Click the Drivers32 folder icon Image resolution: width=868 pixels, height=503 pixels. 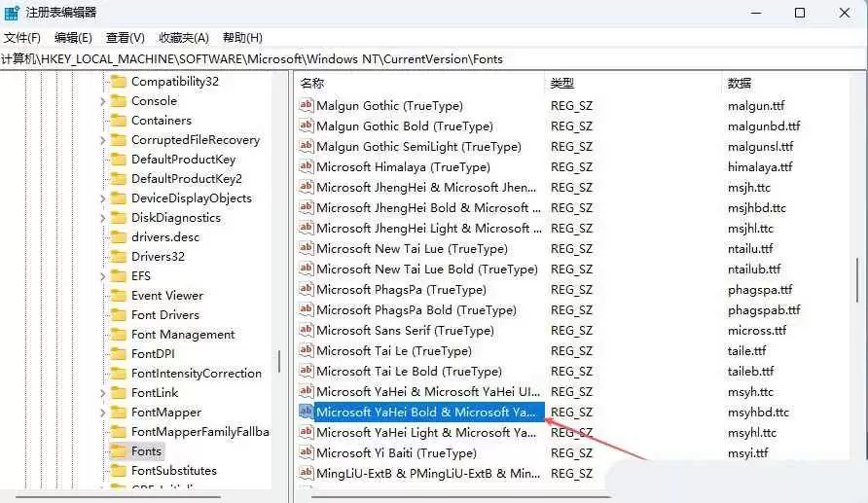(119, 256)
